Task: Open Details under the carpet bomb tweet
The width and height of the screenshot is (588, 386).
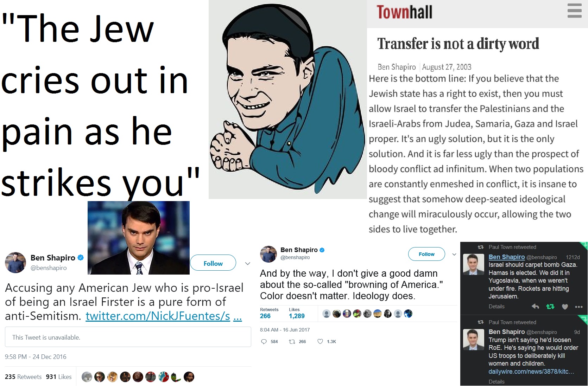Action: click(x=497, y=307)
